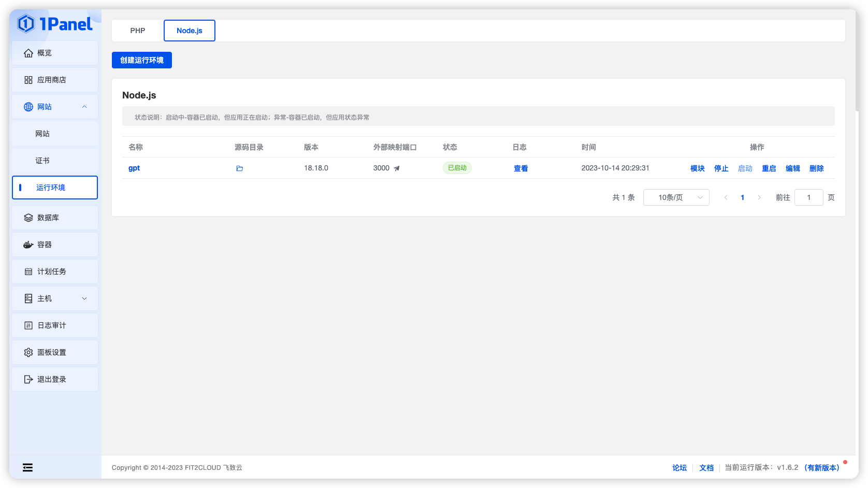The height and width of the screenshot is (488, 868).
Task: Open the 查看 log link for gpt
Action: pyautogui.click(x=520, y=168)
